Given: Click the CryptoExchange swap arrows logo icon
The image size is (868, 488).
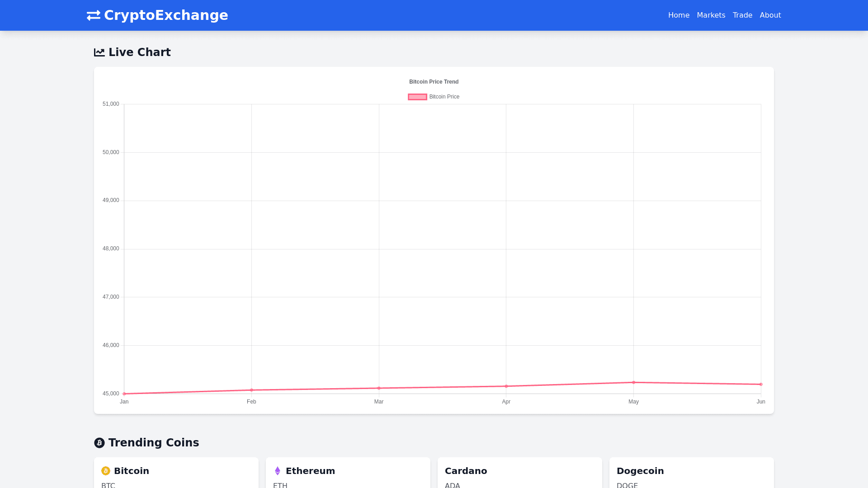Looking at the screenshot, I should pyautogui.click(x=94, y=15).
